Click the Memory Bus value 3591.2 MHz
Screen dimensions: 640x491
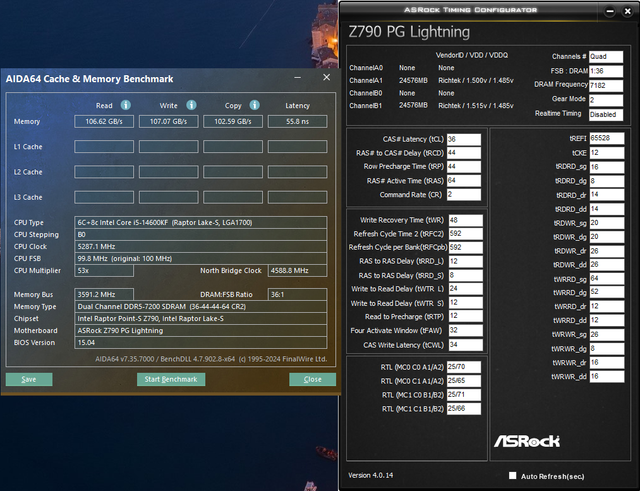(x=104, y=295)
